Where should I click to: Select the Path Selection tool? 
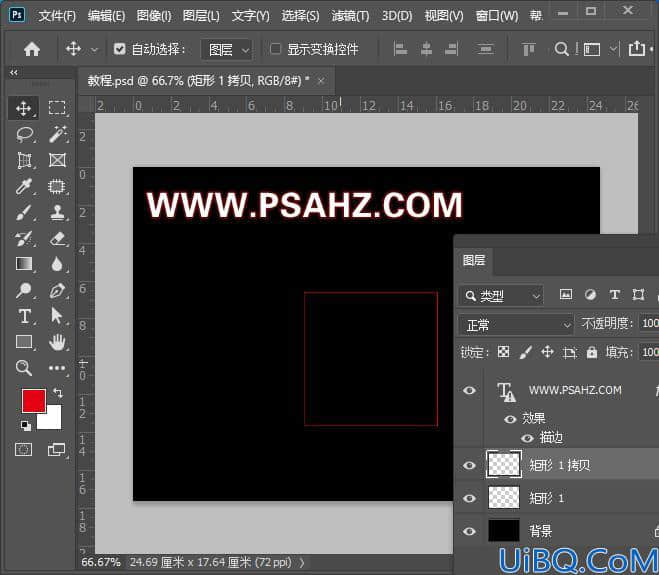(57, 316)
